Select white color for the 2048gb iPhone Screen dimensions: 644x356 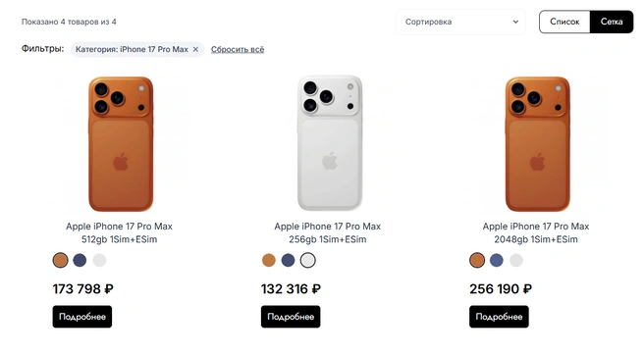[516, 260]
